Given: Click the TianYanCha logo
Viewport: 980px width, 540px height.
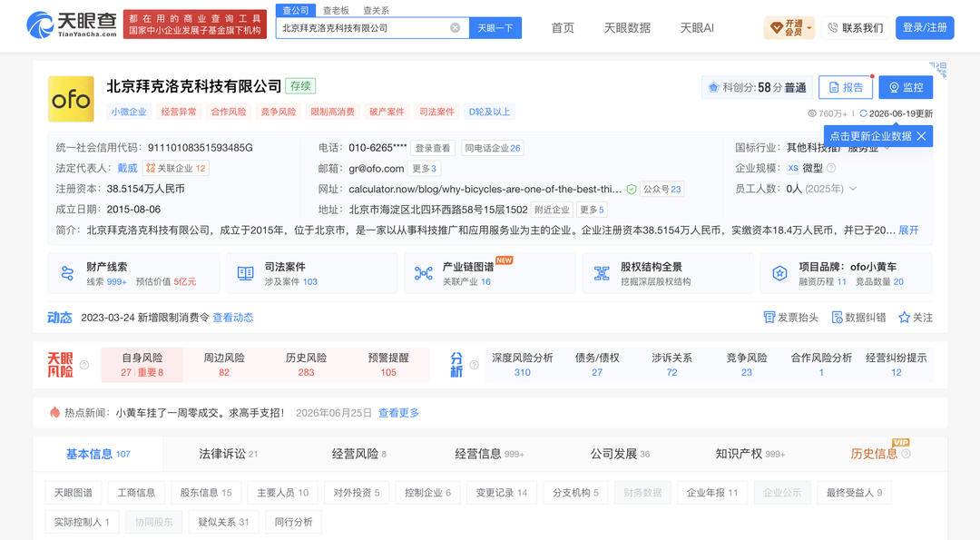Looking at the screenshot, I should [72, 25].
